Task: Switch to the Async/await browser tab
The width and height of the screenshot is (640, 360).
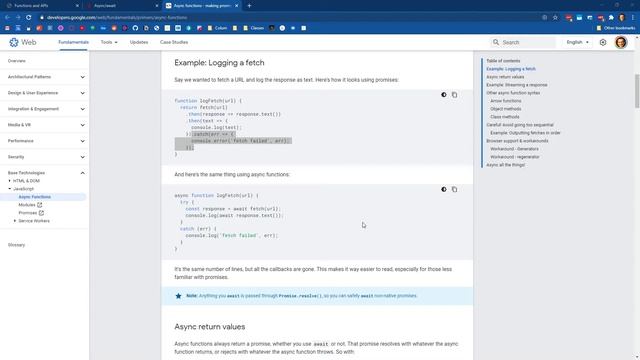Action: click(122, 6)
